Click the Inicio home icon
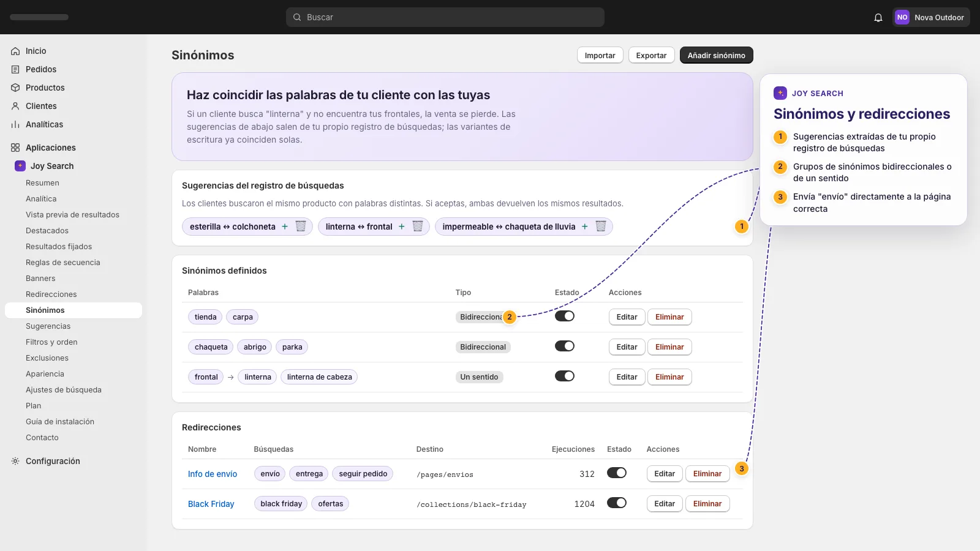 (15, 51)
